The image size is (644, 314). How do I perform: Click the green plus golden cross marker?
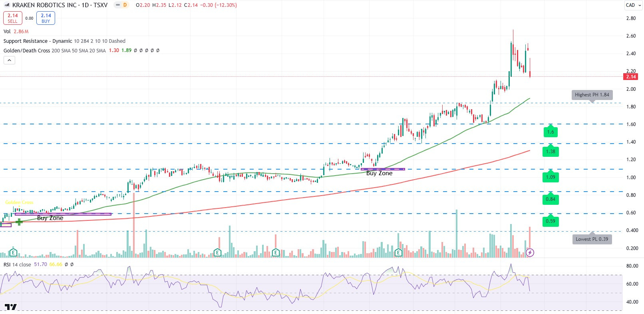(x=19, y=222)
